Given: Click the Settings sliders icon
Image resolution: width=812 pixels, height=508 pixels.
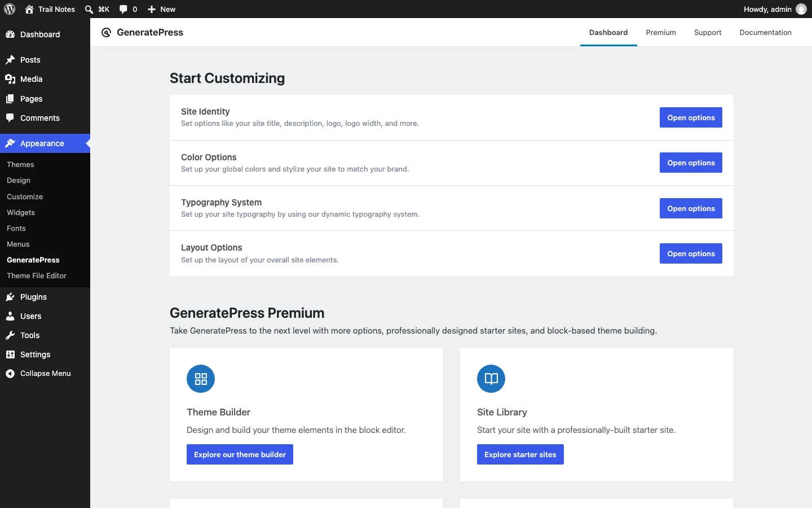Looking at the screenshot, I should [10, 354].
